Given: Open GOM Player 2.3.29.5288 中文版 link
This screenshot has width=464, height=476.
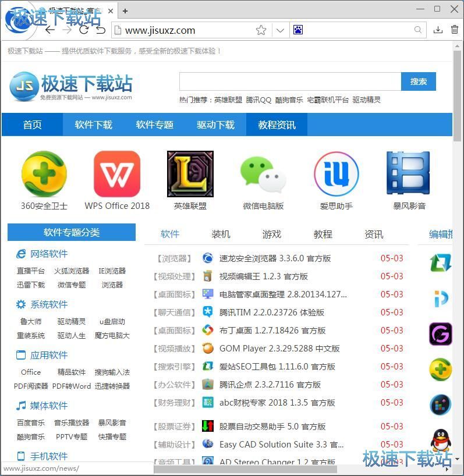Looking at the screenshot, I should tap(279, 349).
